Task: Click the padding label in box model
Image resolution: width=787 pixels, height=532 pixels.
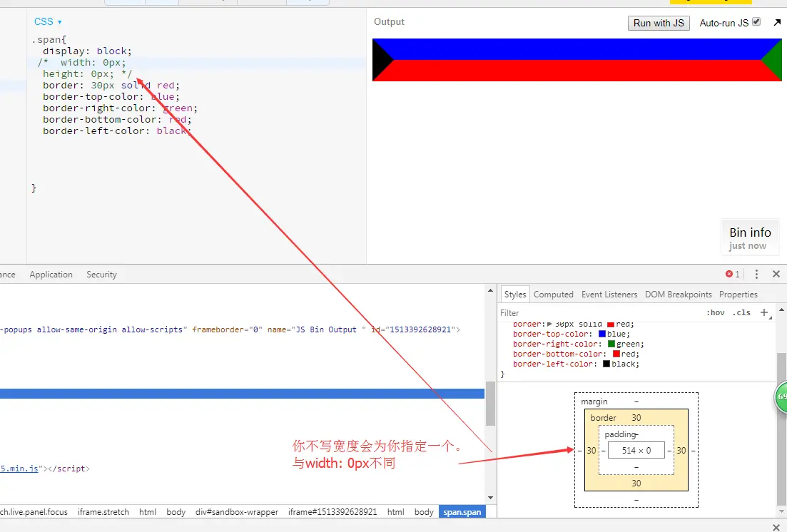Action: [x=620, y=434]
